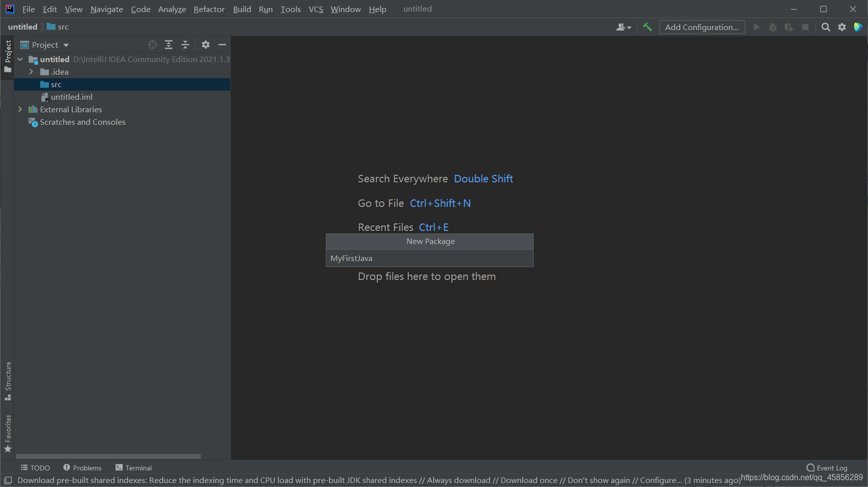Screen dimensions: 868x487
Task: Open Search Everywhere magnifier icon
Action: coord(826,27)
